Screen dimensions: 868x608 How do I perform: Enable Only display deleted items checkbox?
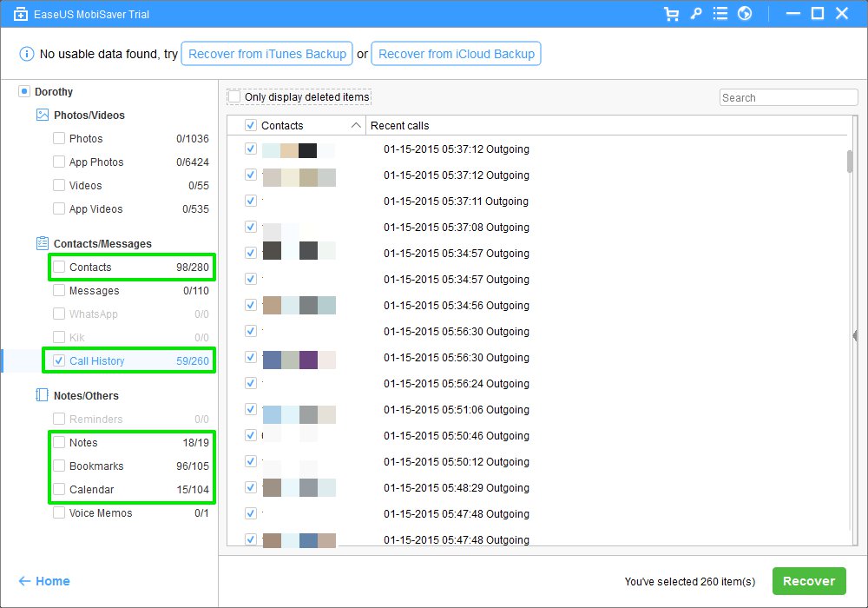pyautogui.click(x=233, y=96)
